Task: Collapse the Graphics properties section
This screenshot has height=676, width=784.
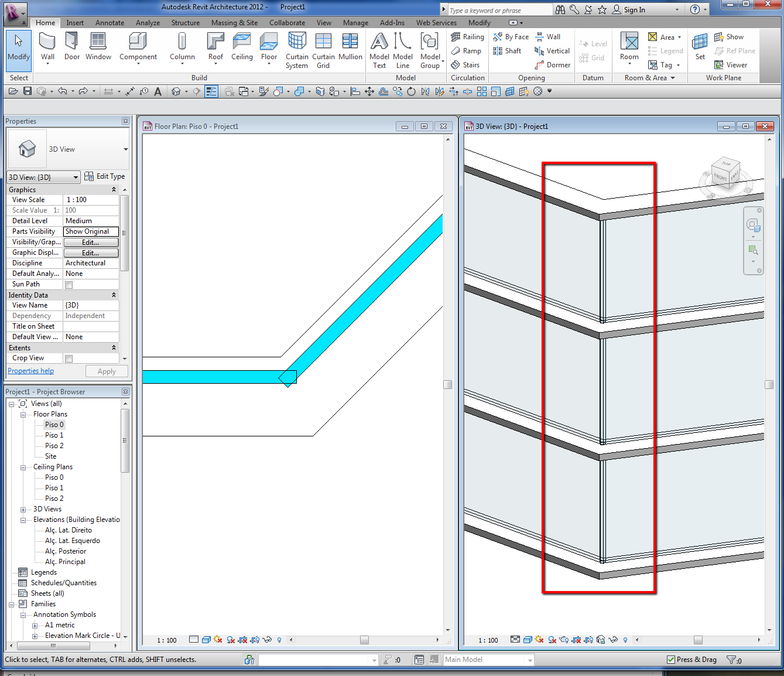Action: pyautogui.click(x=114, y=190)
